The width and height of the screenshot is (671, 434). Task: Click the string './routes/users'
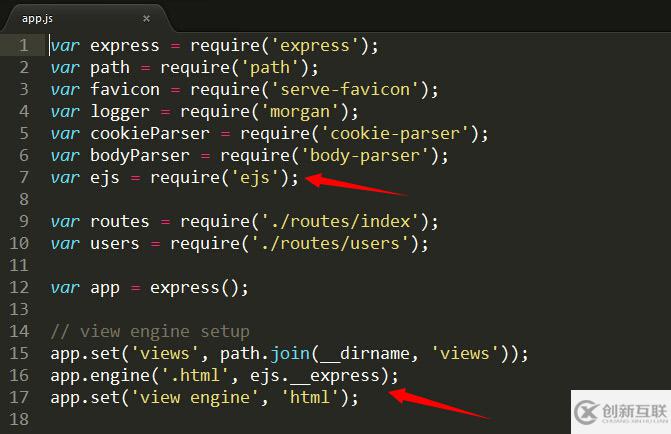coord(330,243)
